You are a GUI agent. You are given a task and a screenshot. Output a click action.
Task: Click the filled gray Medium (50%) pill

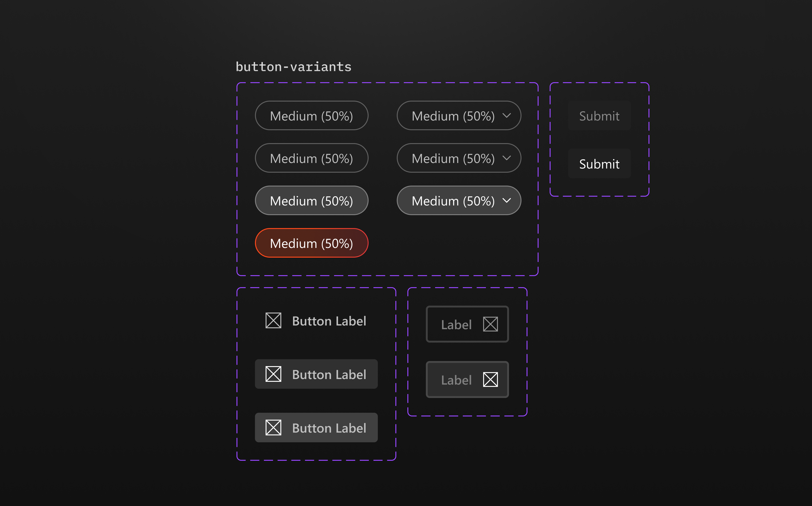pyautogui.click(x=311, y=201)
